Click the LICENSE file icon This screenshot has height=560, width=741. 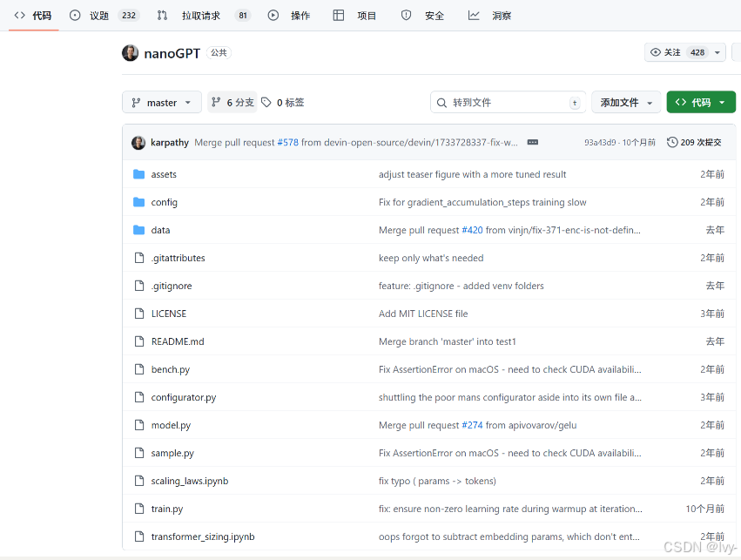139,314
